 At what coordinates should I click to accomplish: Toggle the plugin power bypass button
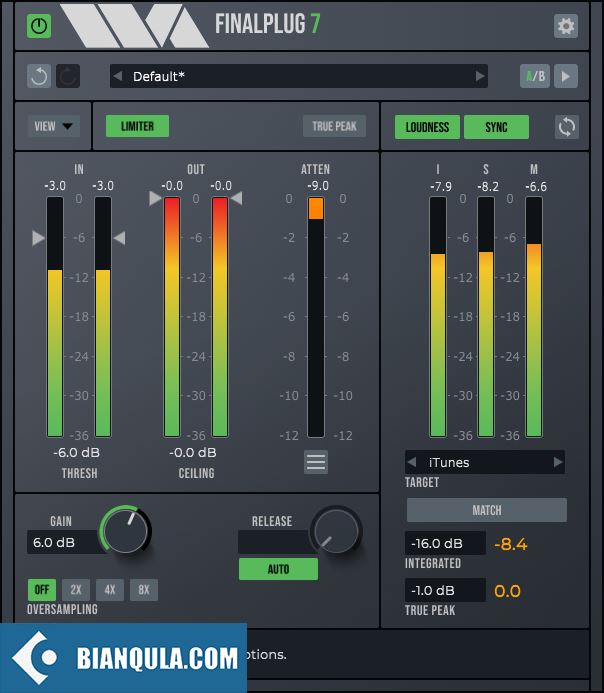[39, 26]
